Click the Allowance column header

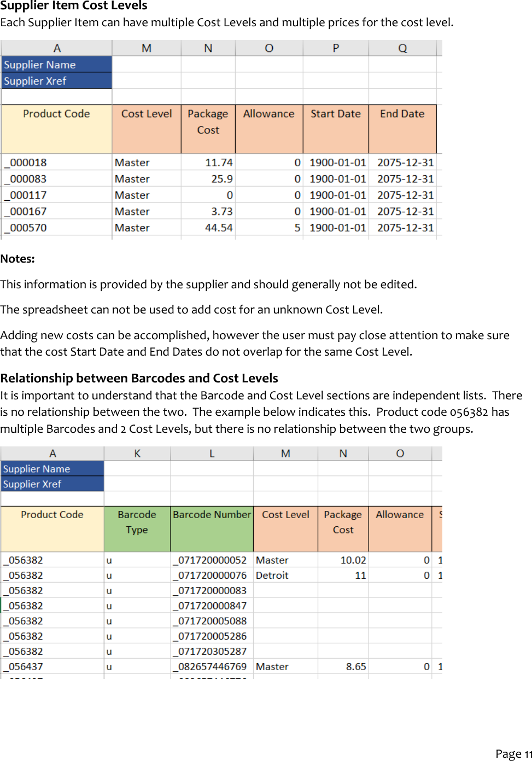(x=268, y=114)
